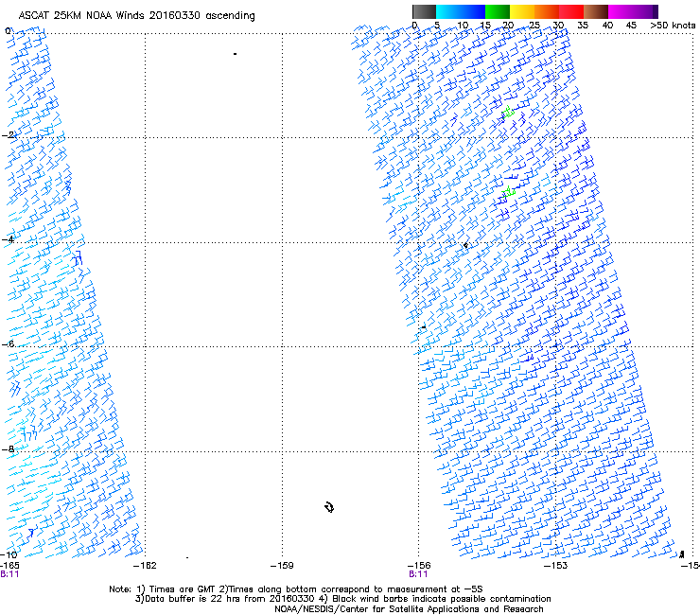The image size is (700, 615).
Task: Click the cyan-blue 5-15 knots color swatch
Action: point(461,11)
